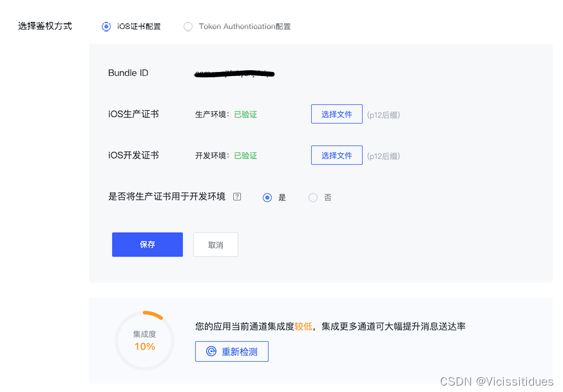Click the help question mark icon
This screenshot has width=563, height=392.
237,196
